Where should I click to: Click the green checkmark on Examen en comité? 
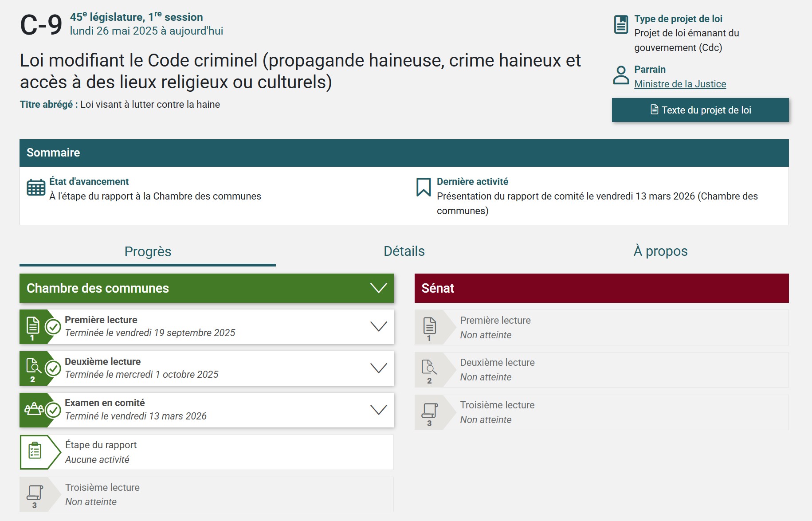53,410
